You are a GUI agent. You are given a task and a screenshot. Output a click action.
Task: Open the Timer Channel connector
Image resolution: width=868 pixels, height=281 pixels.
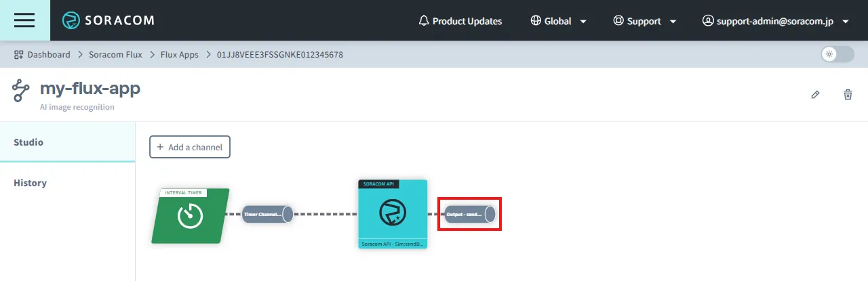[268, 215]
